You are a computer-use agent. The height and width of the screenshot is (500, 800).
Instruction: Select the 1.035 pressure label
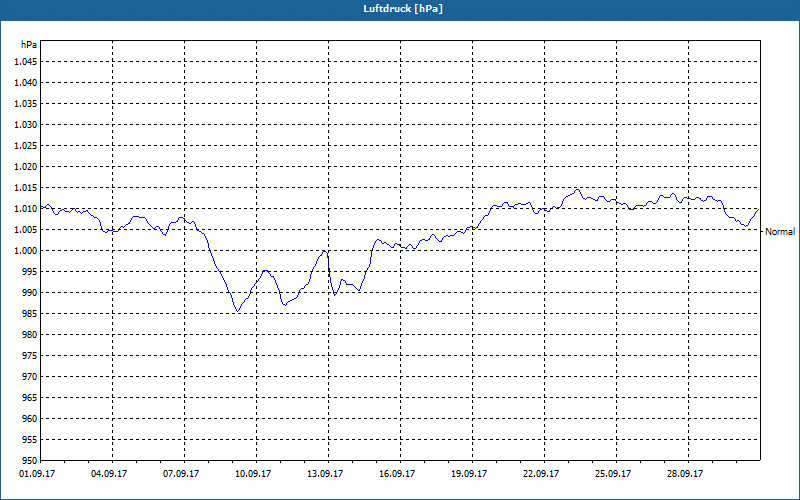[x=26, y=104]
